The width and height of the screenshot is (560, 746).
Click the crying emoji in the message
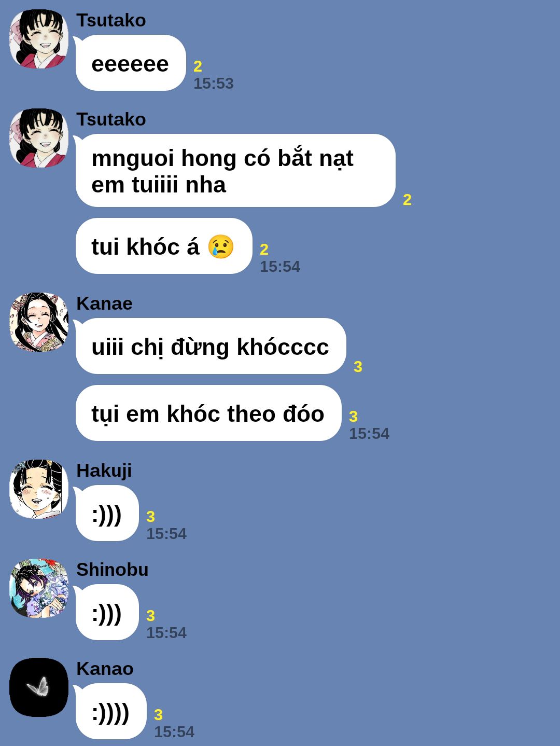(x=221, y=246)
